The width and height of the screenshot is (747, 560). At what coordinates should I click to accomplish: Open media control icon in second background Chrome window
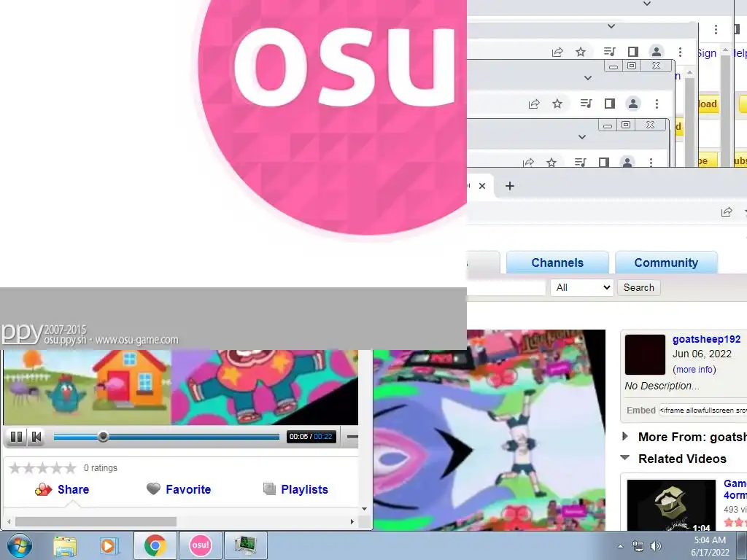tap(586, 104)
